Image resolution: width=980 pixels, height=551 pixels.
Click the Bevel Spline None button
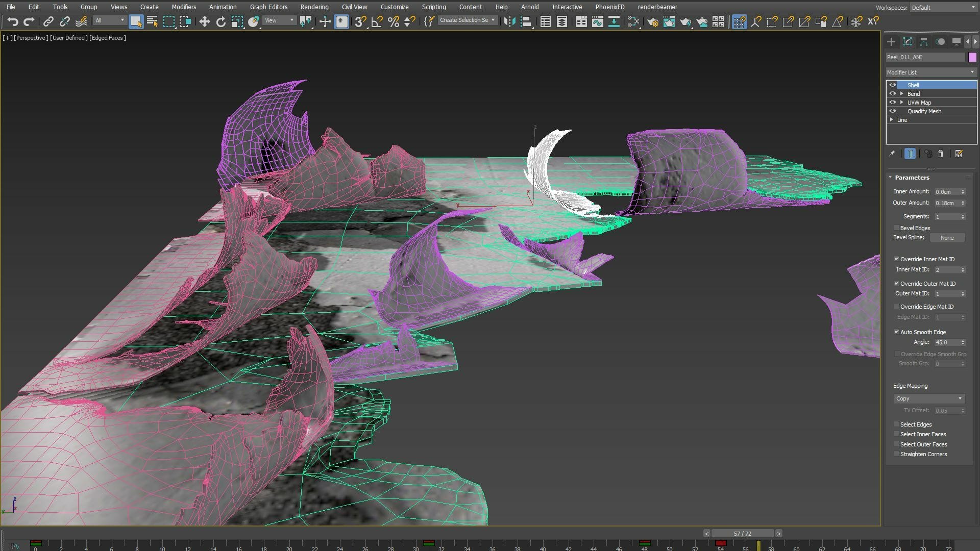[947, 238]
